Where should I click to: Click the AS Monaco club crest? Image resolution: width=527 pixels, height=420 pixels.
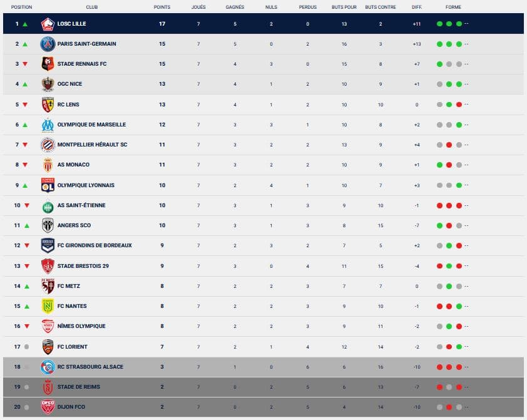point(48,165)
